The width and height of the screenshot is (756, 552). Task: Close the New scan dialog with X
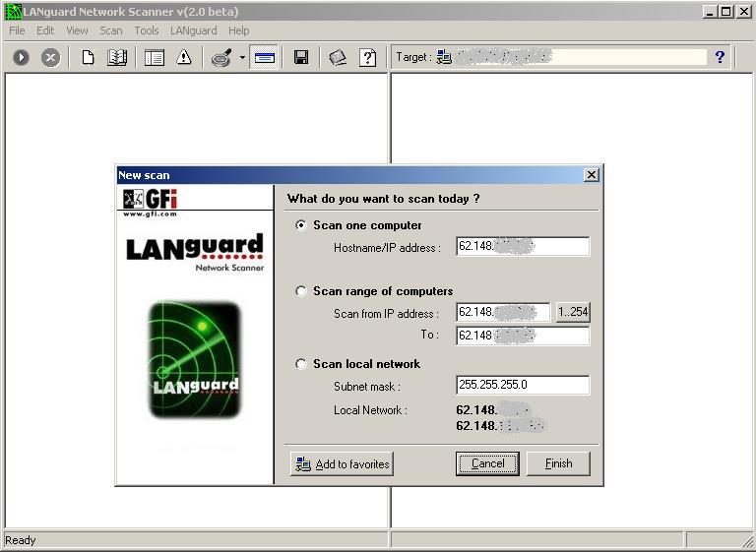[591, 174]
